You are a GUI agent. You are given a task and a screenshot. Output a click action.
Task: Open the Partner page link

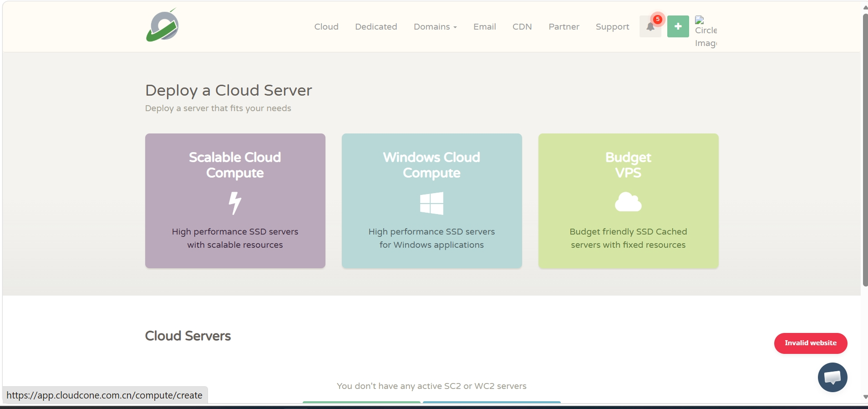[563, 27]
